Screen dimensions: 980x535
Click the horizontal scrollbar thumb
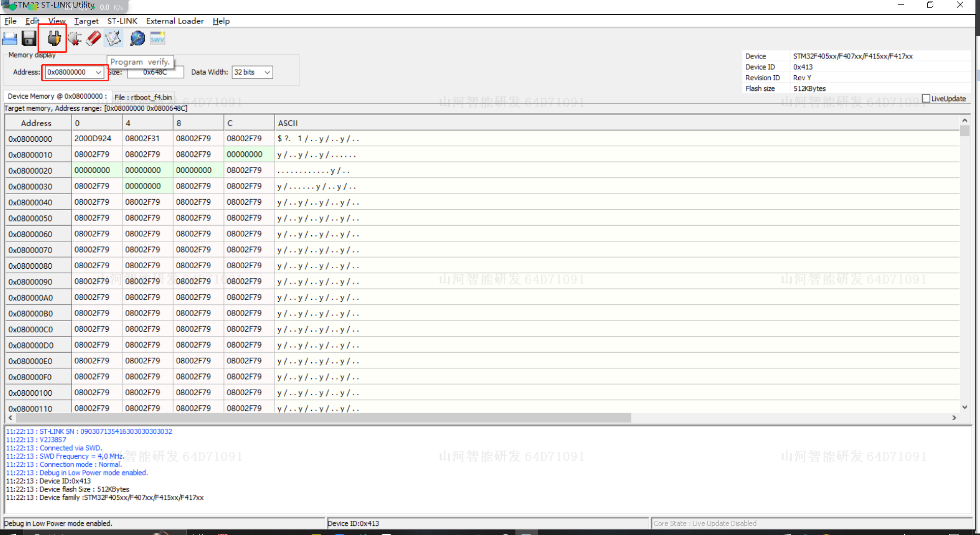click(x=323, y=418)
